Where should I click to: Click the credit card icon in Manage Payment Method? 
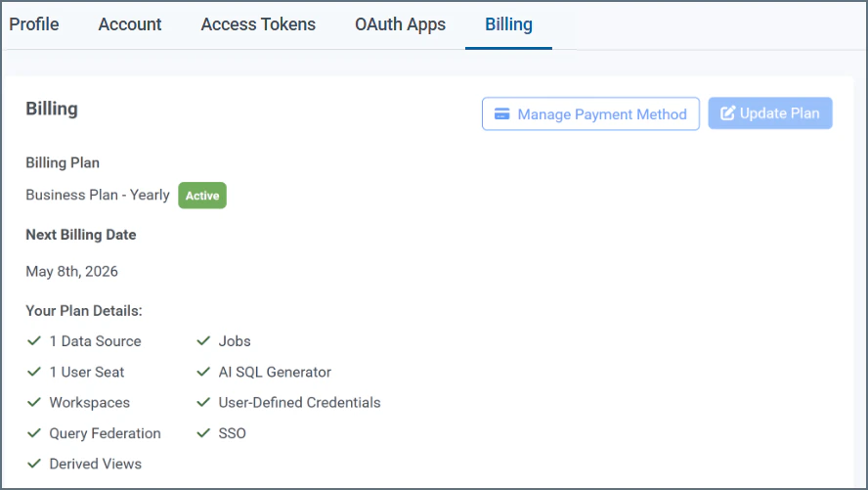[501, 113]
